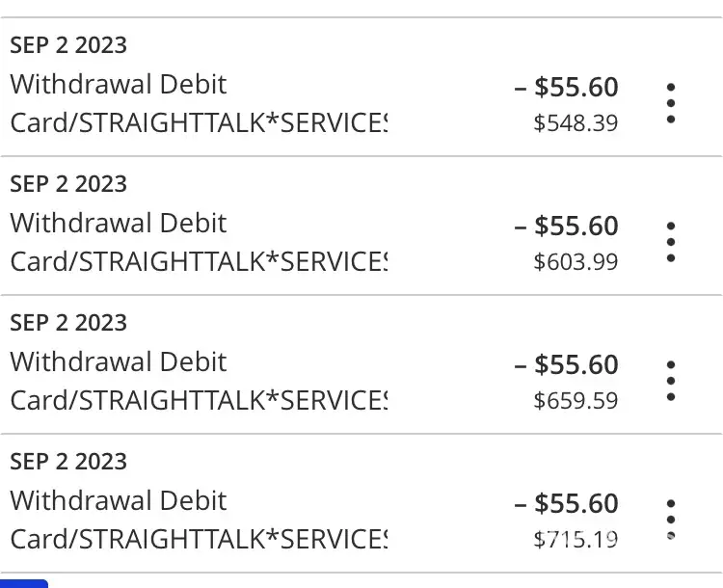Screen dimensions: 723x588
Task: Select the running balance $715.19
Action: pos(576,540)
